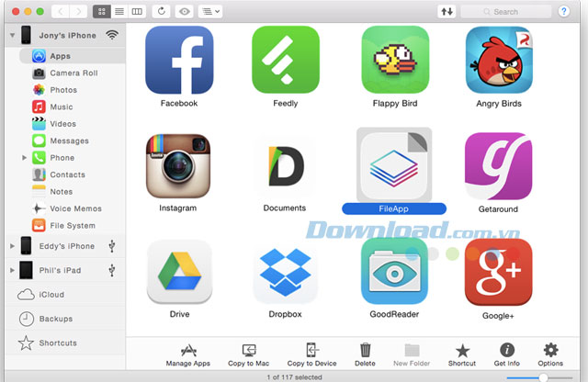The height and width of the screenshot is (382, 588).
Task: Open the help question mark button
Action: click(x=563, y=12)
